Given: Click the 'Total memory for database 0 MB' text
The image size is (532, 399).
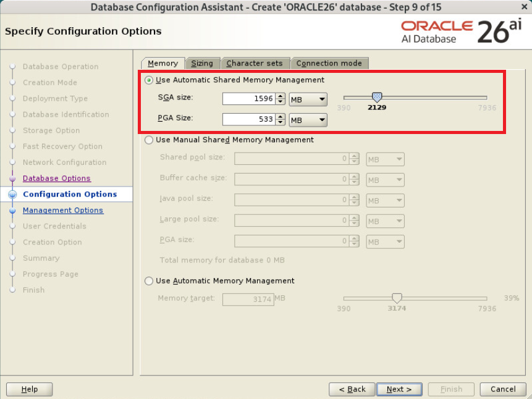Looking at the screenshot, I should pyautogui.click(x=222, y=260).
